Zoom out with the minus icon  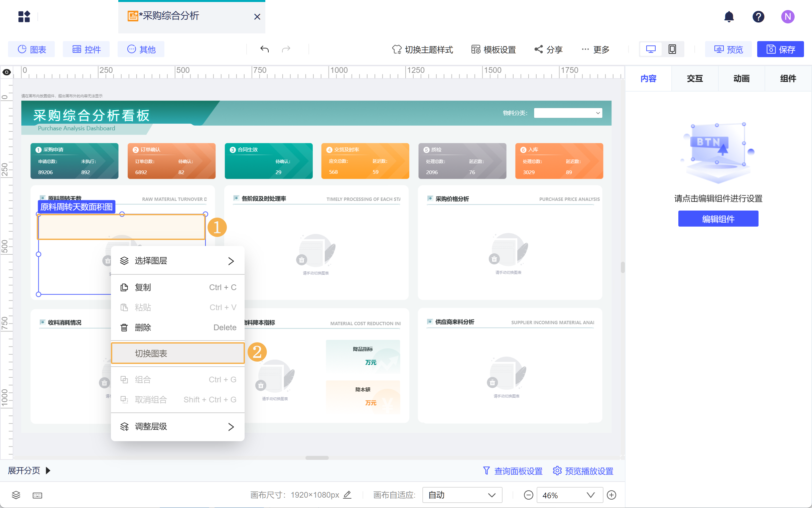pos(528,495)
